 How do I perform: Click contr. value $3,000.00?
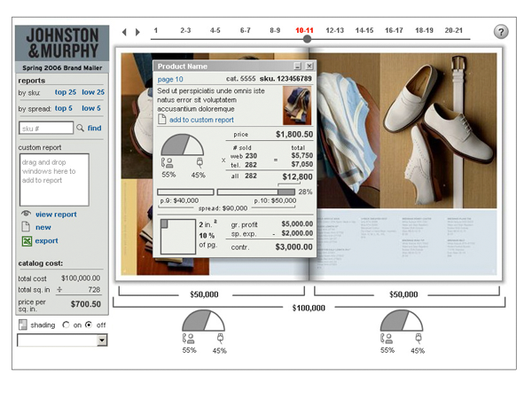tap(293, 246)
